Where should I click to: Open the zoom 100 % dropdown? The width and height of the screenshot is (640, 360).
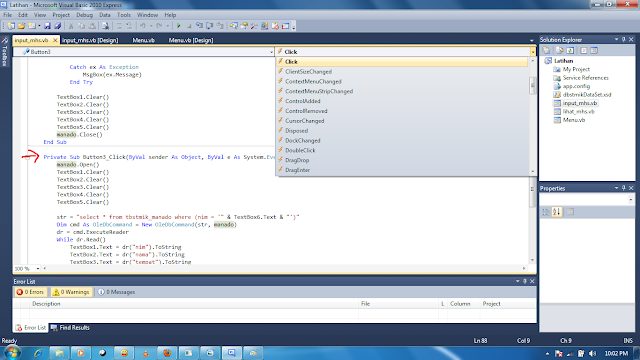[x=38, y=269]
